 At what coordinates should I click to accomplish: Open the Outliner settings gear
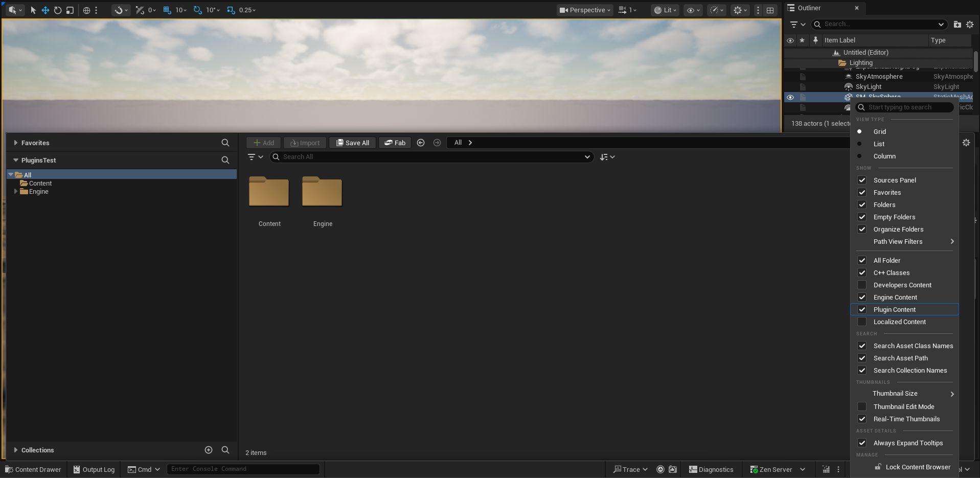(969, 24)
